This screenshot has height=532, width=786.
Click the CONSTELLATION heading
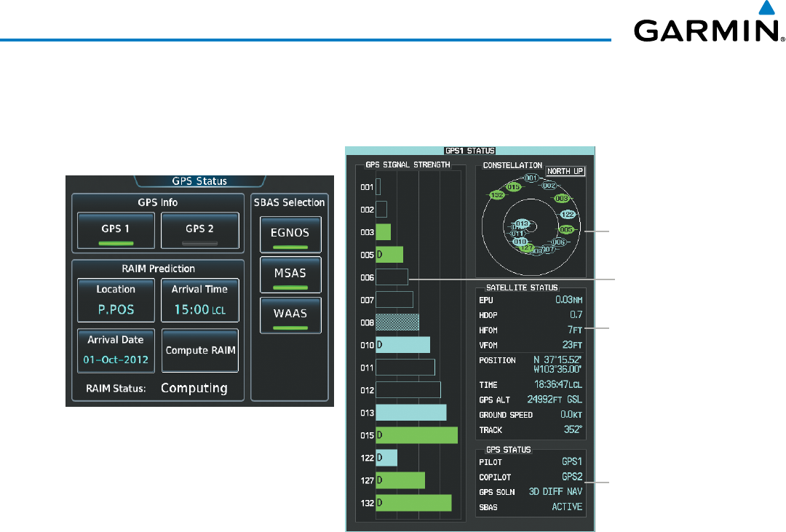click(512, 165)
